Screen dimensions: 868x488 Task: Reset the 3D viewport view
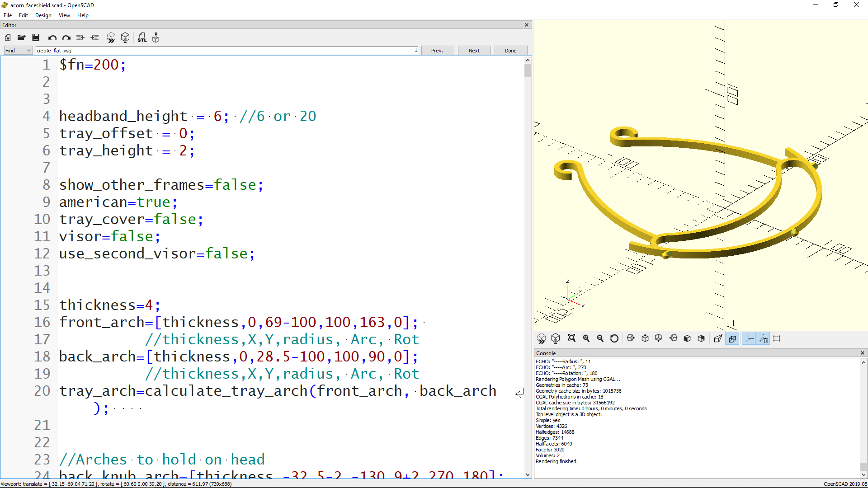coord(614,338)
